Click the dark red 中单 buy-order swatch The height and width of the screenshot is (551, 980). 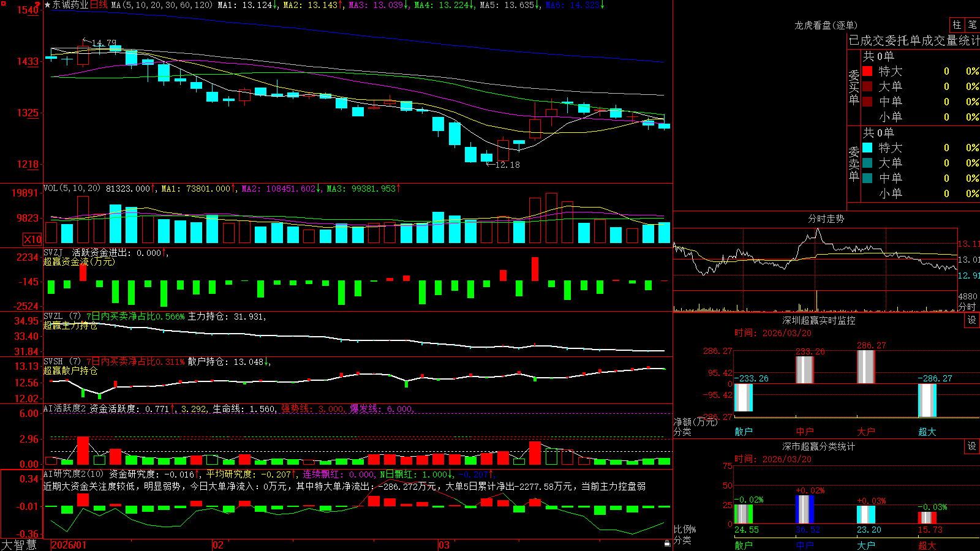point(867,102)
